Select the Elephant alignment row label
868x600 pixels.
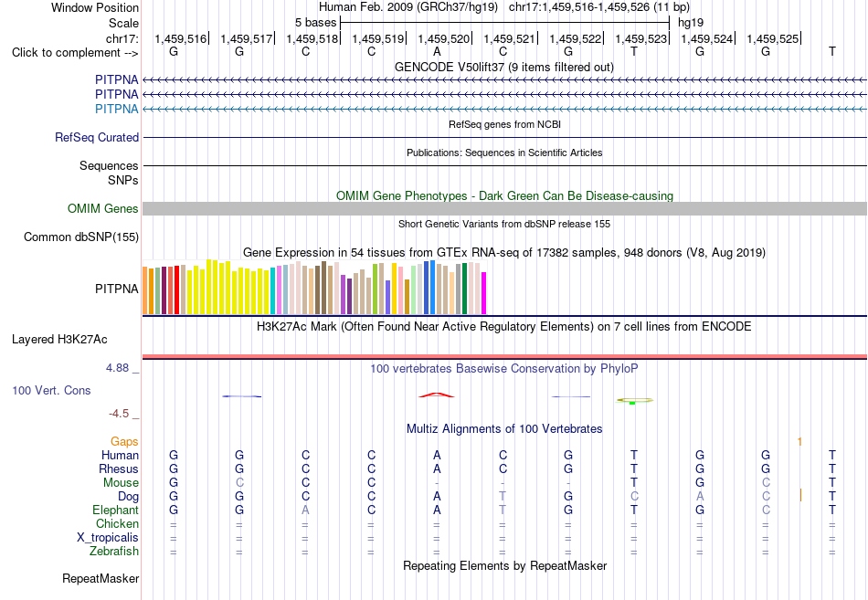[x=115, y=510]
